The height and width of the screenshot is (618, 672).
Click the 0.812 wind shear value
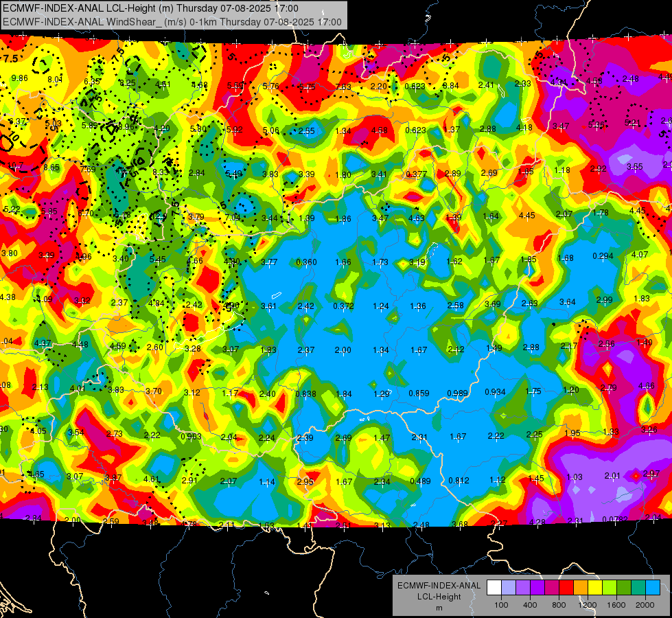coord(459,481)
